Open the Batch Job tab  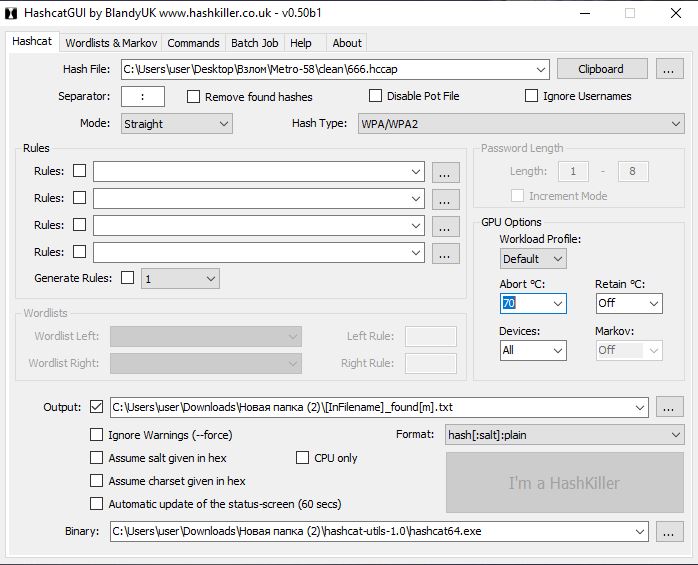click(x=254, y=43)
